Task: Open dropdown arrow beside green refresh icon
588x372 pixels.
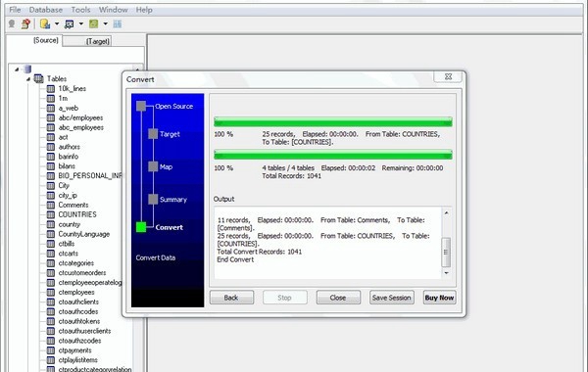Action: point(106,23)
